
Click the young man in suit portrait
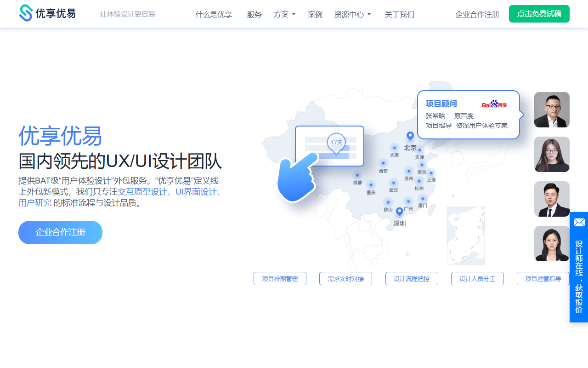552,199
